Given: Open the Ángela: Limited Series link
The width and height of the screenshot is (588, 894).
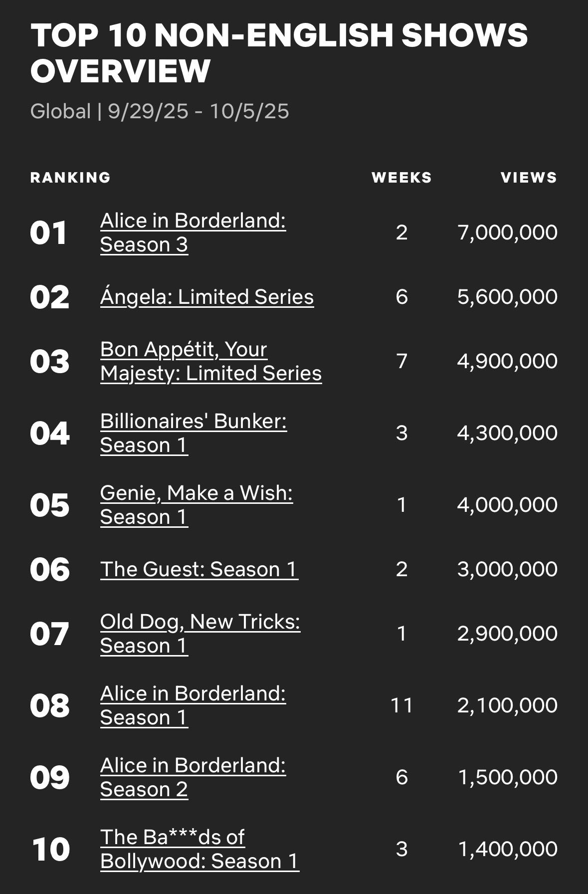Looking at the screenshot, I should click(x=206, y=297).
